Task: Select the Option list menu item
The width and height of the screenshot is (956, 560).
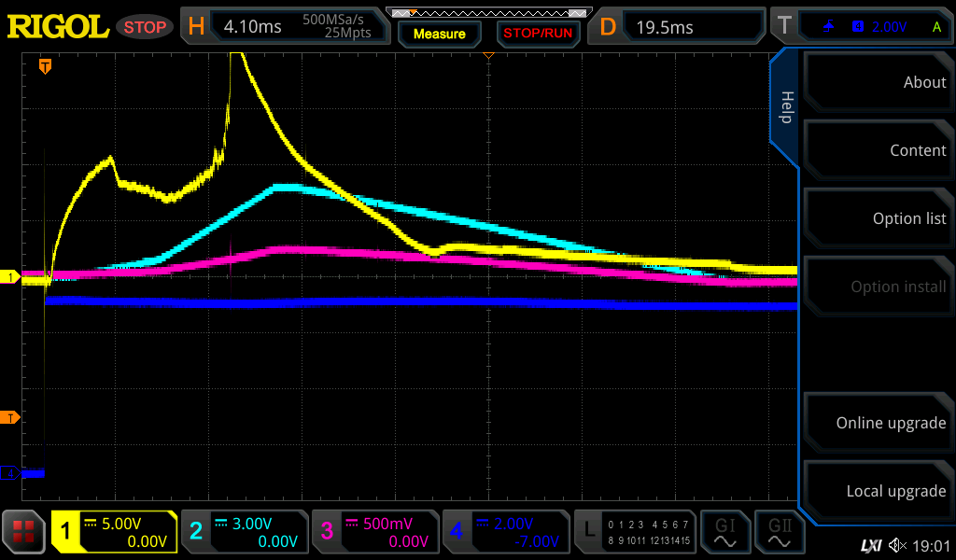Action: point(878,218)
